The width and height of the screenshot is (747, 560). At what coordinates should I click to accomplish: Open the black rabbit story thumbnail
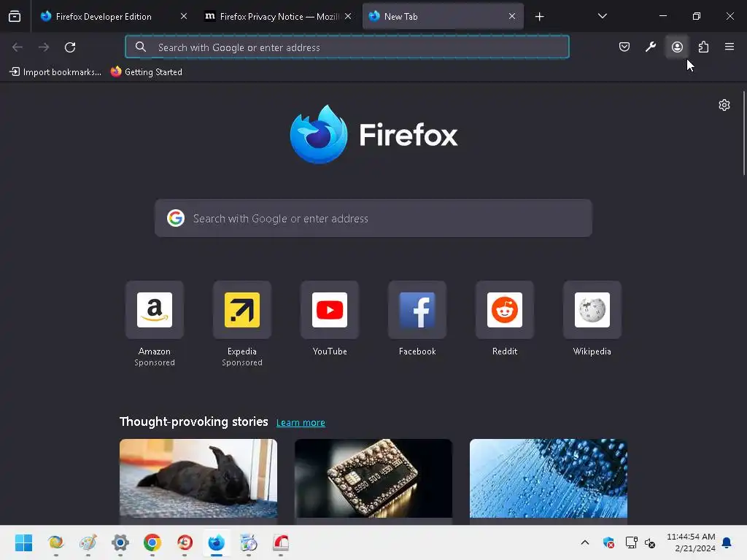point(198,478)
